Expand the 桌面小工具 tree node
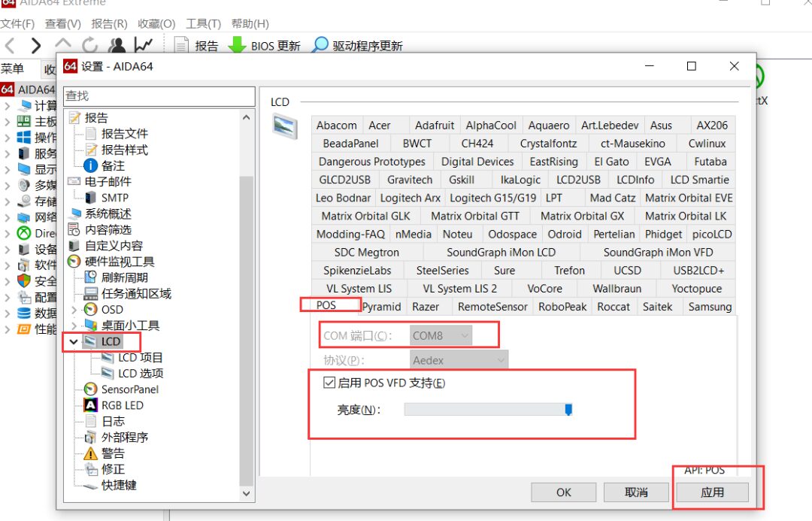 click(x=74, y=326)
